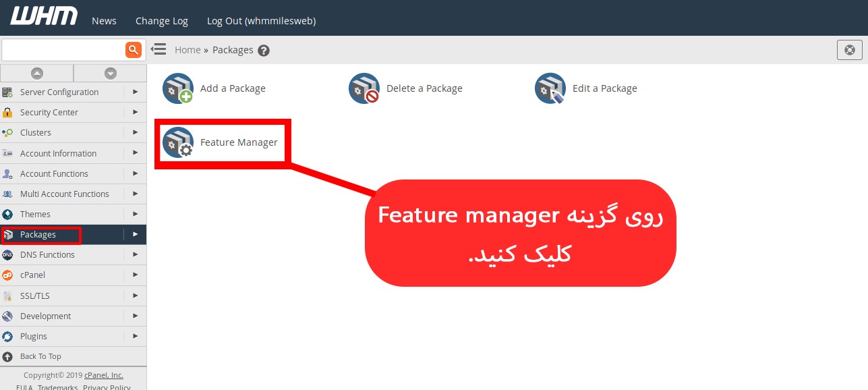Image resolution: width=868 pixels, height=390 pixels.
Task: Select Security Center in the sidebar
Action: point(49,113)
